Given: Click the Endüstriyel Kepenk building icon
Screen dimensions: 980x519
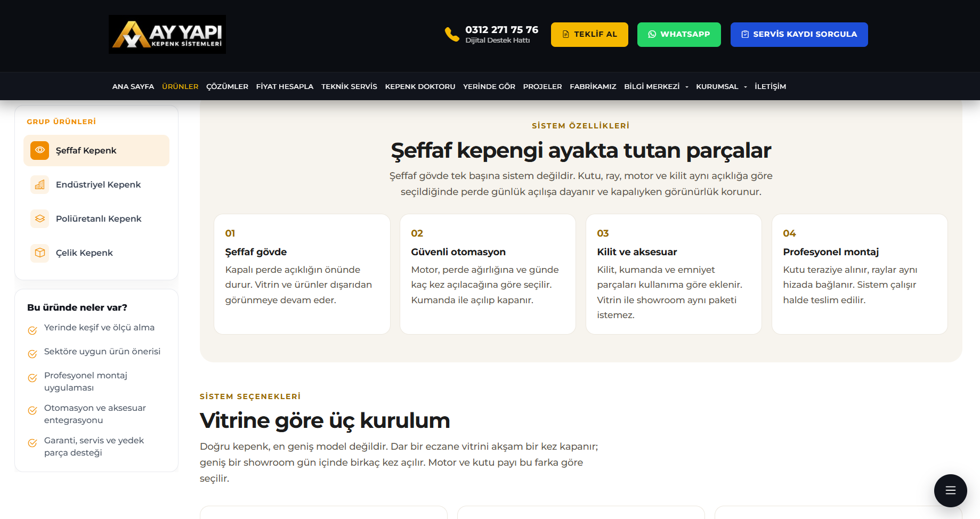Looking at the screenshot, I should click(x=40, y=184).
